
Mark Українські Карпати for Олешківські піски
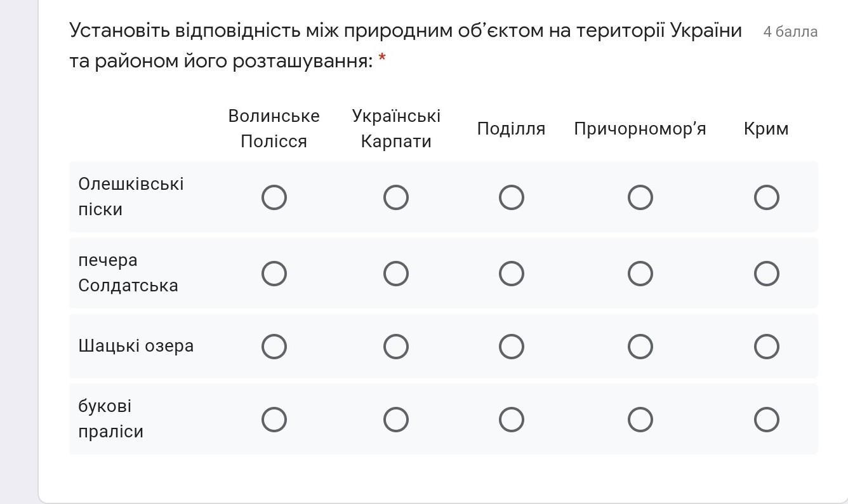396,197
